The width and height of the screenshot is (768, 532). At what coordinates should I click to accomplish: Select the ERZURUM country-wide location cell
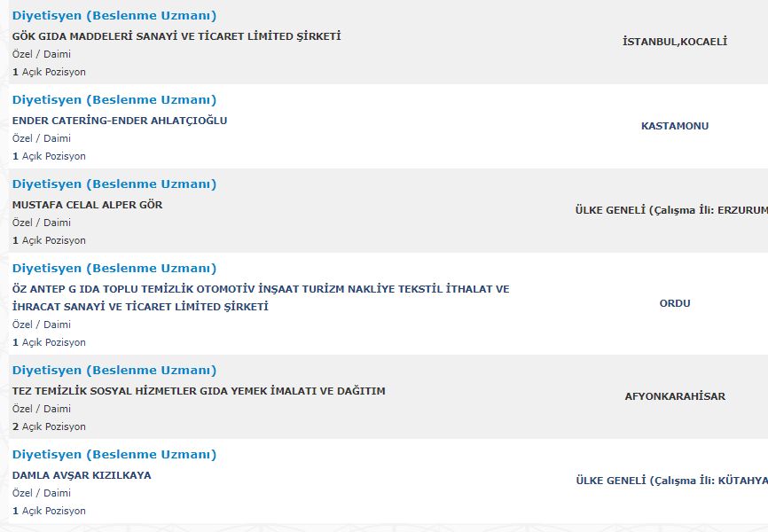tap(671, 210)
